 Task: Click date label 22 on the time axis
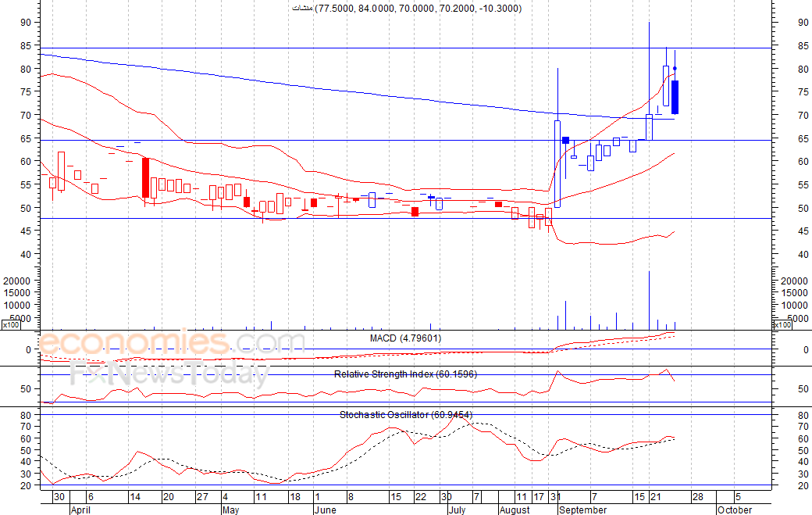(421, 497)
